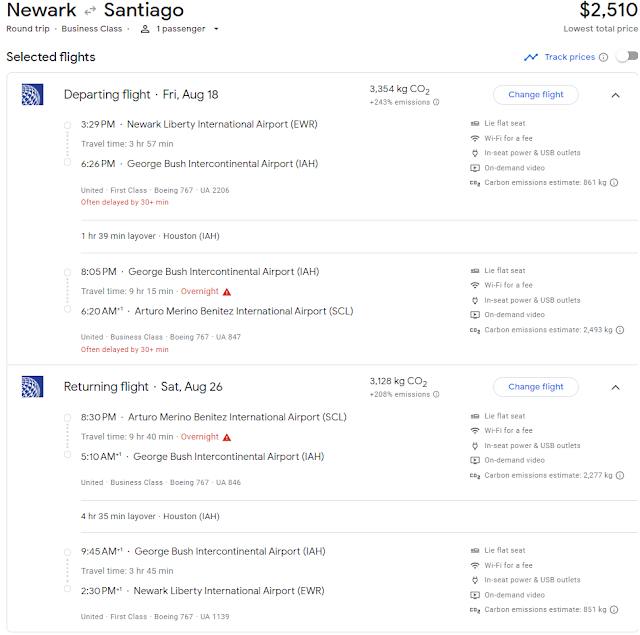The width and height of the screenshot is (640, 635).
Task: Click the power outlet icon for UA 1139
Action: point(475,580)
